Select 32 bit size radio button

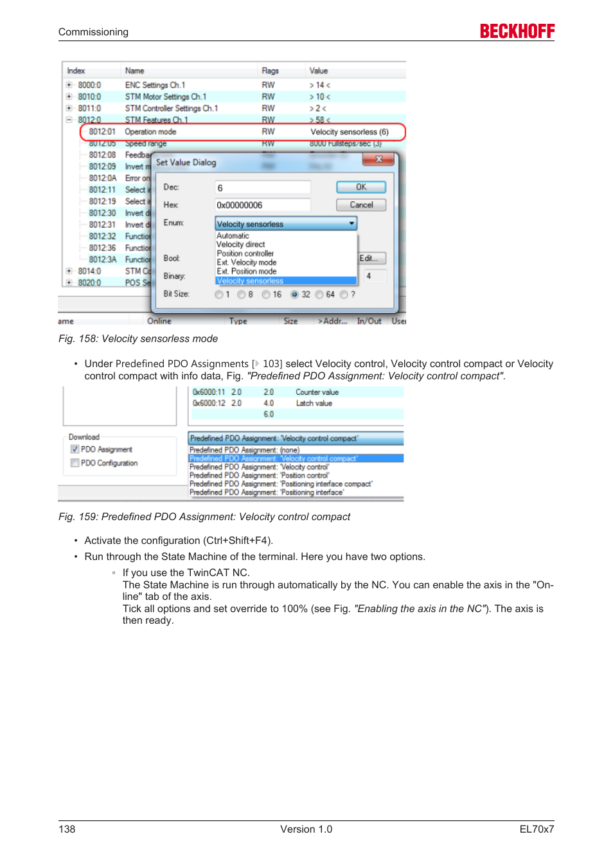tap(295, 294)
